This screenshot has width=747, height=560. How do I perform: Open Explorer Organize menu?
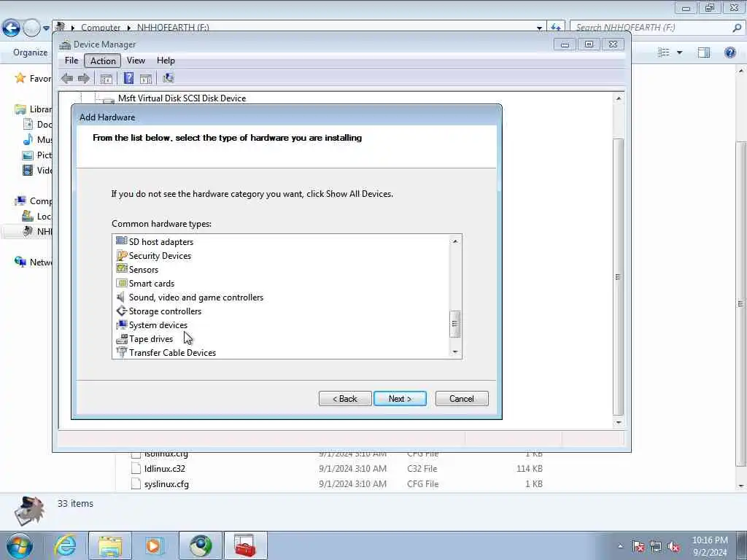coord(30,52)
